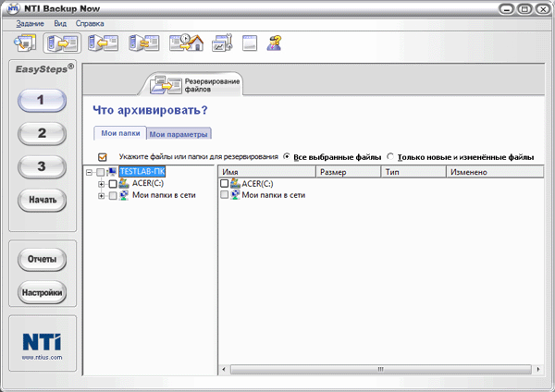Open the help assistant icon
The height and width of the screenshot is (392, 555).
click(x=274, y=43)
